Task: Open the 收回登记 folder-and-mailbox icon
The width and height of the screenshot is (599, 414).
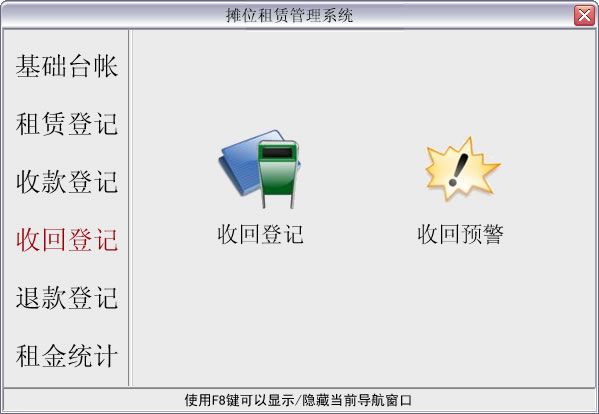Action: pyautogui.click(x=260, y=169)
